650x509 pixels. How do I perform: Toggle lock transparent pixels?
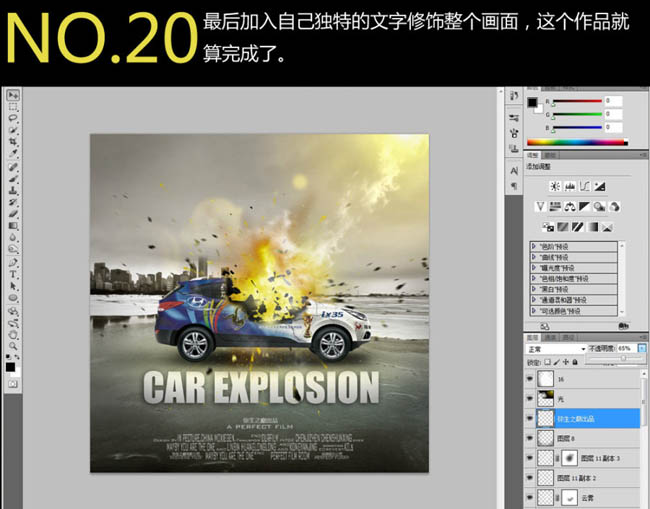point(547,362)
